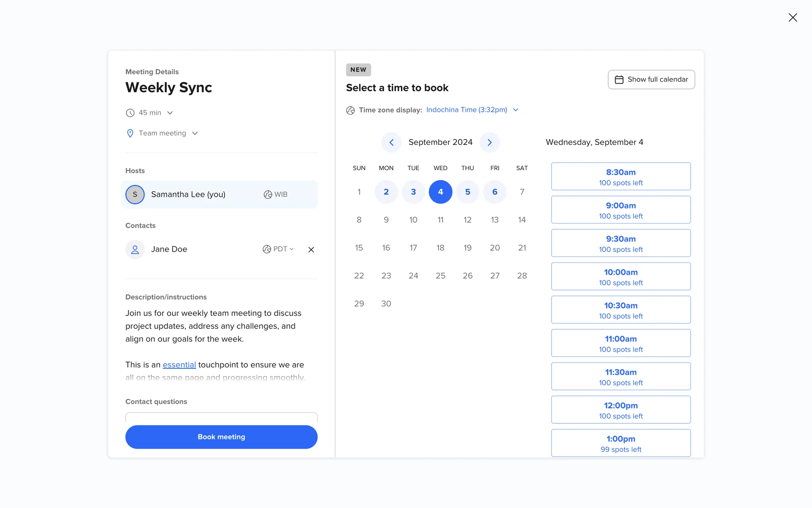Image resolution: width=812 pixels, height=508 pixels.
Task: Open the Team meeting location dropdown
Action: pyautogui.click(x=195, y=133)
